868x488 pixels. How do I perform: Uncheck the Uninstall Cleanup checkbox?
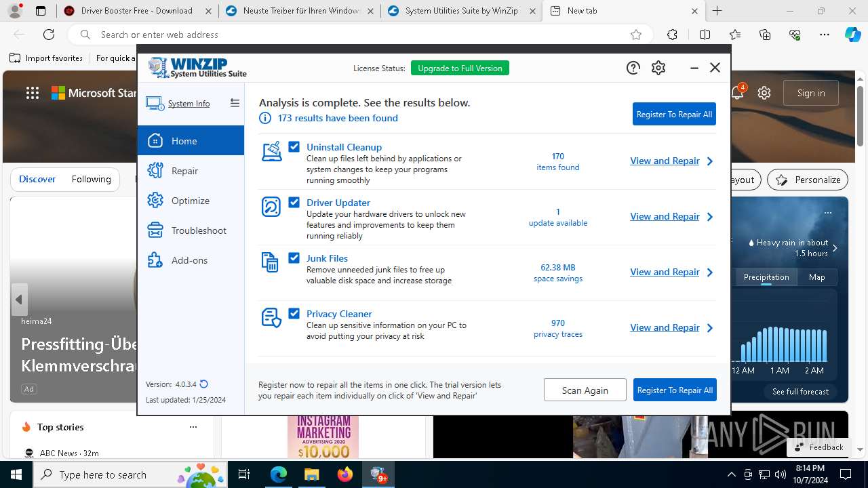tap(294, 146)
